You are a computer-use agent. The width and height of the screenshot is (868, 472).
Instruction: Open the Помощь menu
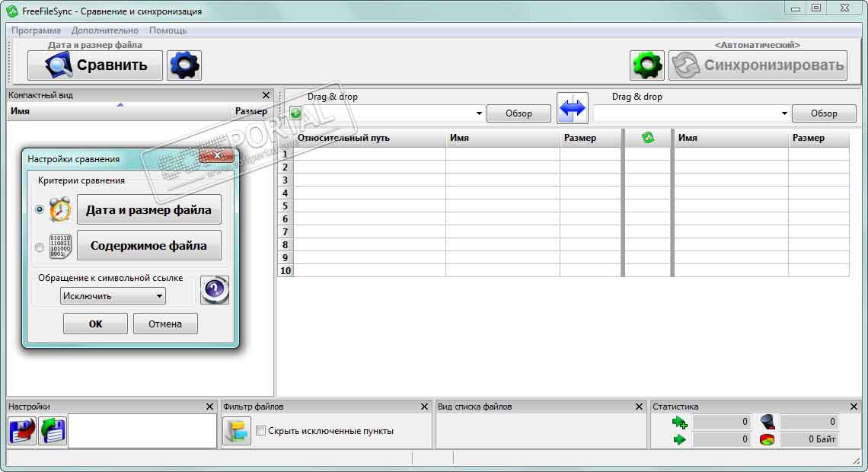(168, 30)
